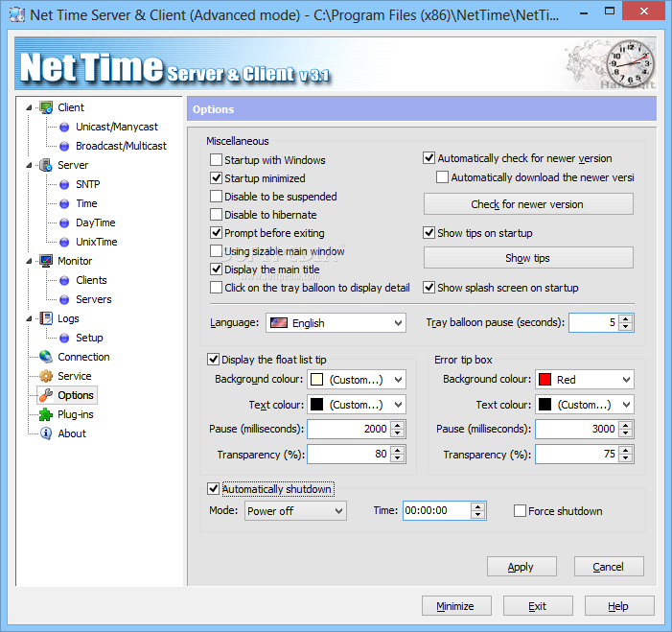This screenshot has height=632, width=672.
Task: Open the Connection page
Action: click(x=83, y=357)
